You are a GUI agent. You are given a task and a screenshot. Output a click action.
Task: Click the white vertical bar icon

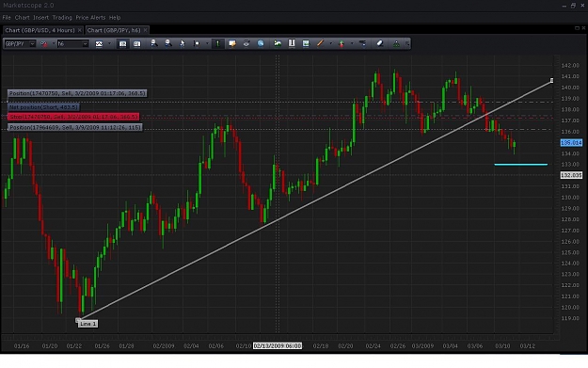pyautogui.click(x=292, y=43)
